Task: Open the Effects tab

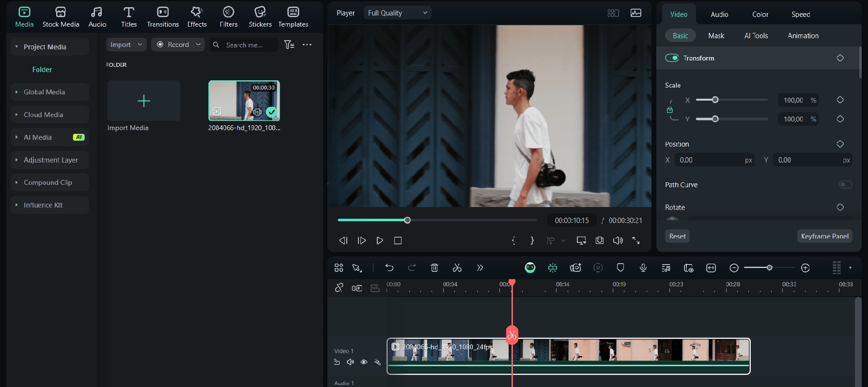Action: coord(197,17)
